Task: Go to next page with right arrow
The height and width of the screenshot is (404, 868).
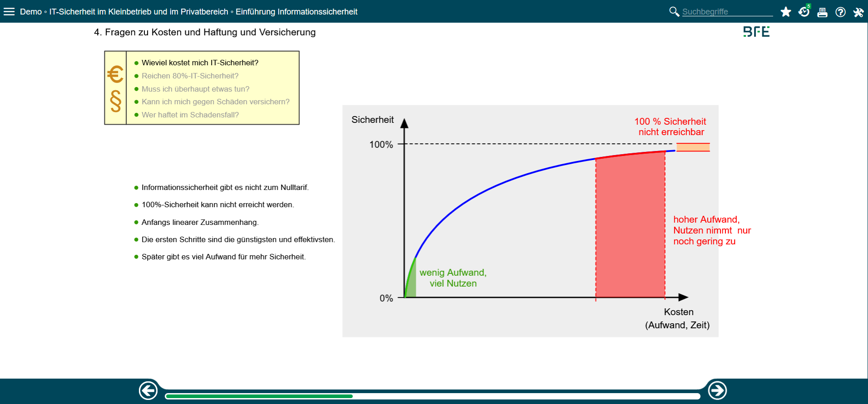Action: point(717,390)
